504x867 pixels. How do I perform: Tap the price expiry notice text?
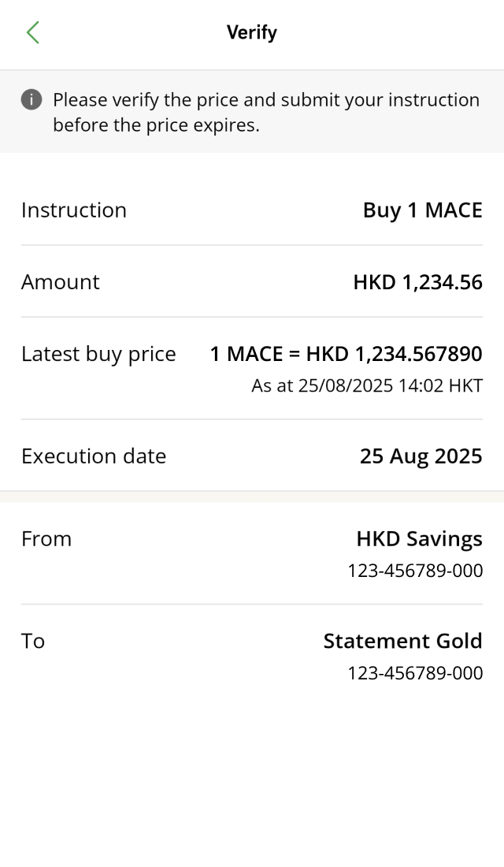point(265,112)
